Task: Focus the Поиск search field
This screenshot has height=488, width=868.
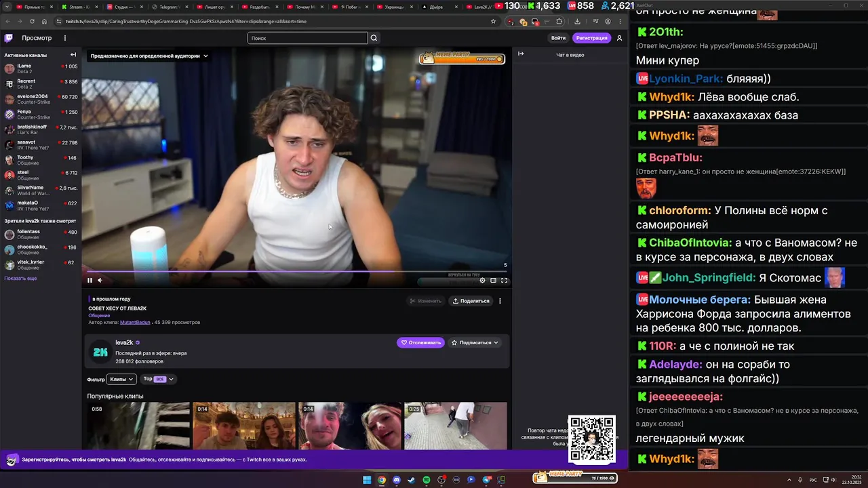Action: pyautogui.click(x=307, y=38)
